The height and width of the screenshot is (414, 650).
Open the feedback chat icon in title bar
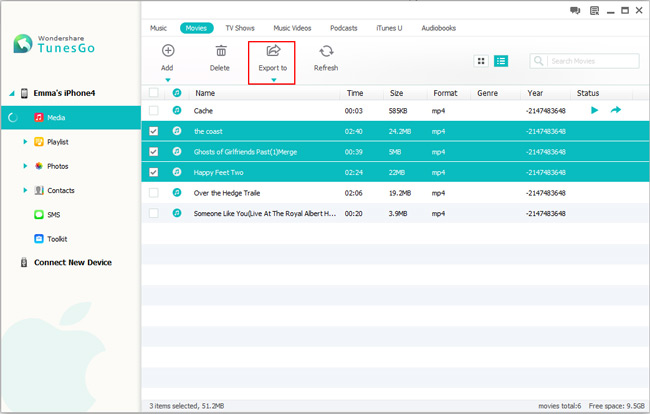[x=575, y=10]
